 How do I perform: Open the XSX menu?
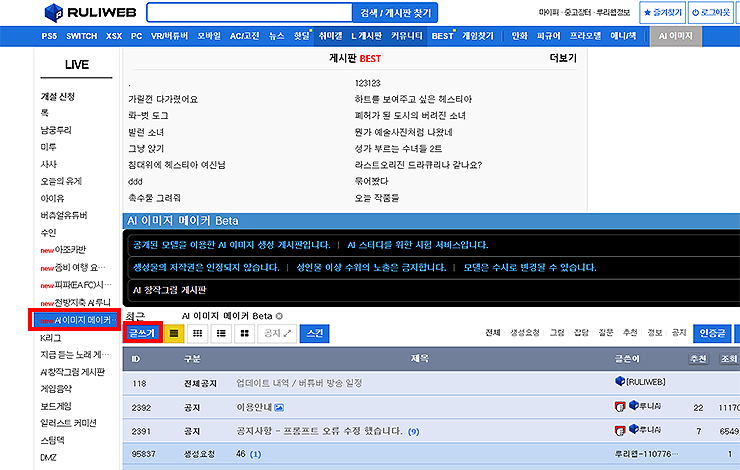(114, 36)
